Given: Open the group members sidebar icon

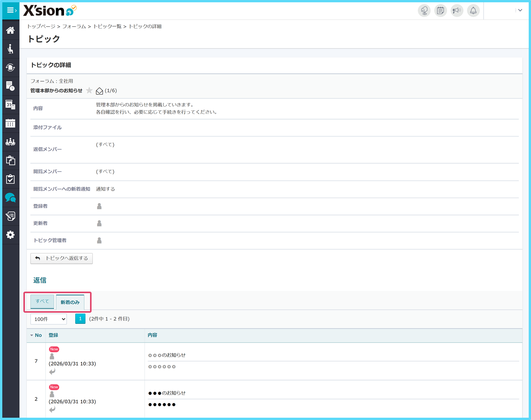Looking at the screenshot, I should [10, 142].
